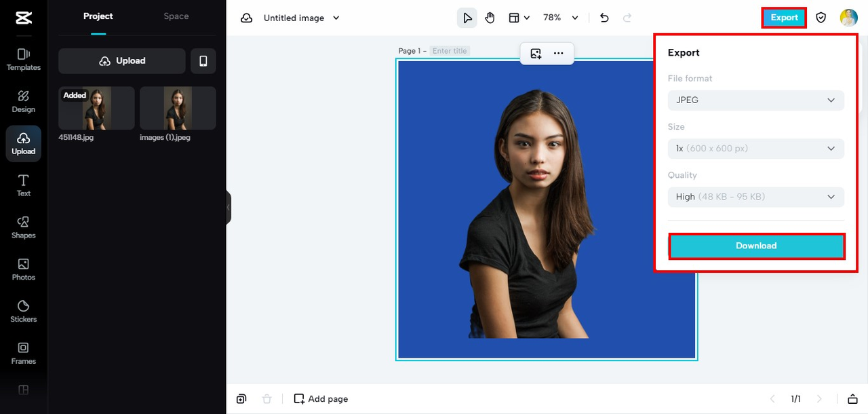Image resolution: width=868 pixels, height=414 pixels.
Task: Go to the next page arrow
Action: (x=819, y=399)
